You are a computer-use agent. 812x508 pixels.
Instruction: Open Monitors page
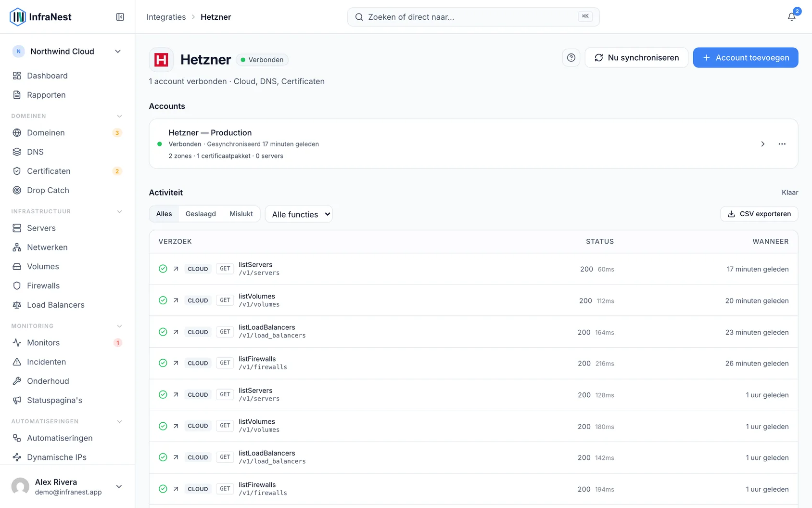point(67,343)
